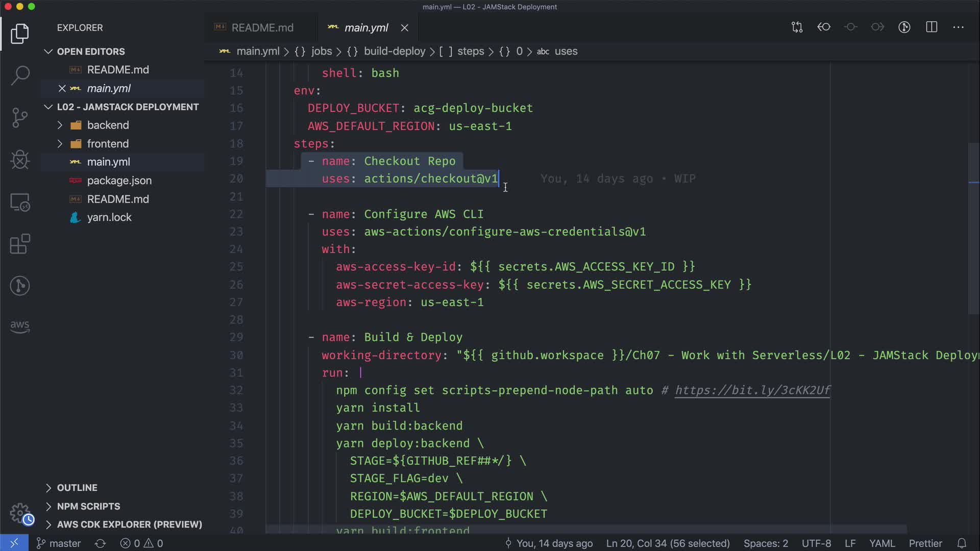Click the synchronize changes icon

tap(100, 543)
